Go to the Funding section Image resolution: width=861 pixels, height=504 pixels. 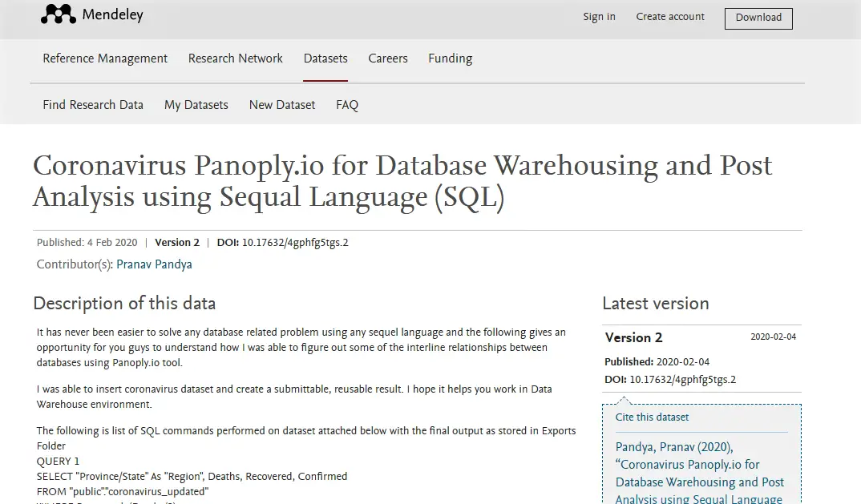pyautogui.click(x=451, y=58)
